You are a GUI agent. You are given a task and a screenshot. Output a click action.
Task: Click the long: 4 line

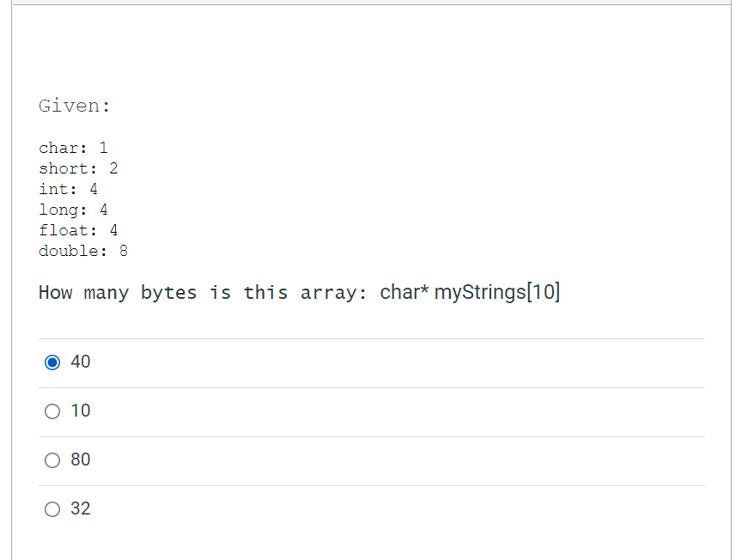tap(71, 210)
